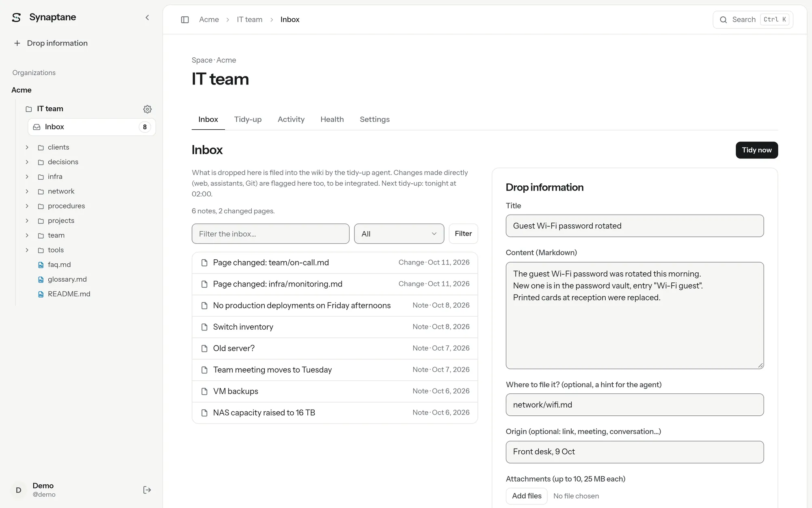Click the folder icon for IT team
This screenshot has width=812, height=508.
28,109
